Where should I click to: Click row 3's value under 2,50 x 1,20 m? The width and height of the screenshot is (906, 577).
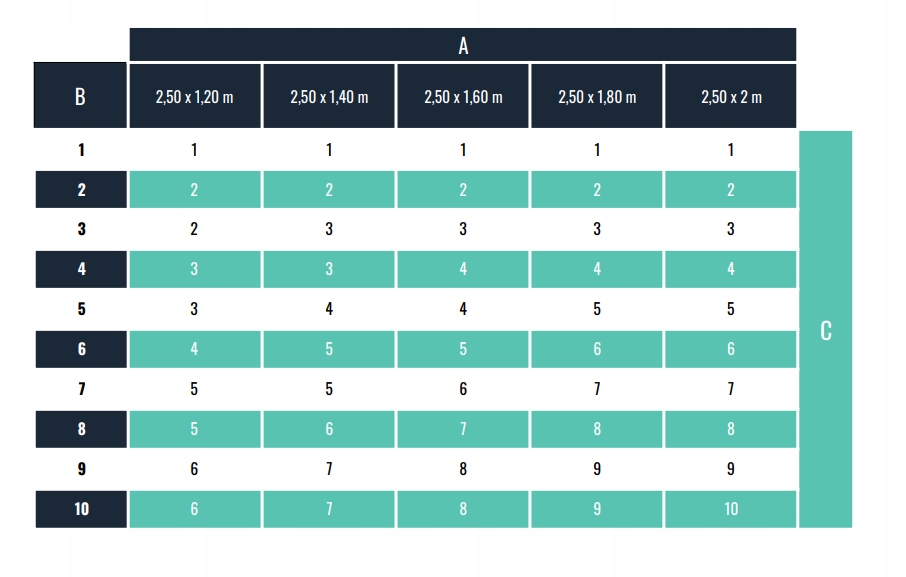click(194, 229)
